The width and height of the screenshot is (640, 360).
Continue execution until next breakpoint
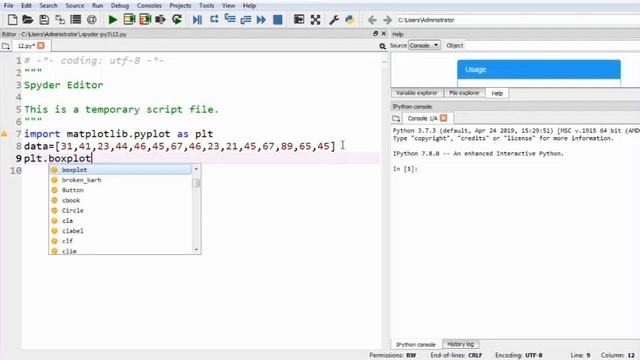point(261,20)
